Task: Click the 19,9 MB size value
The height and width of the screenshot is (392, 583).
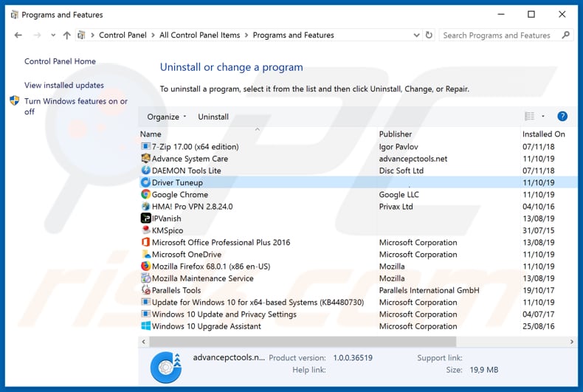Action: pos(483,370)
